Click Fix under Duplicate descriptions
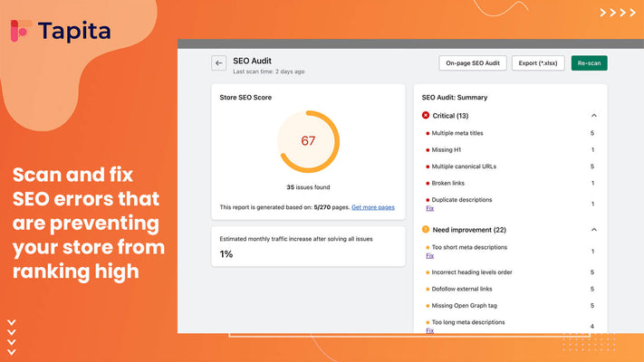 (x=429, y=208)
